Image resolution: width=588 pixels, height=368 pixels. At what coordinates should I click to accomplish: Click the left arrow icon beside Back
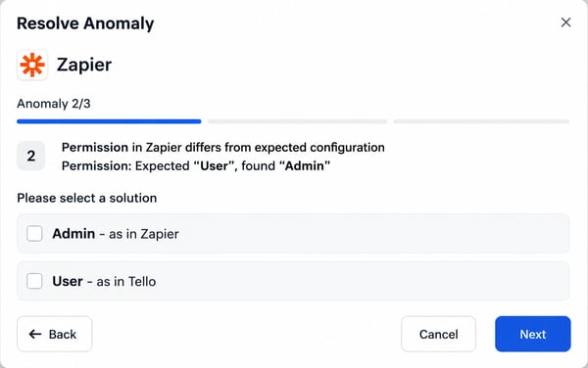coord(35,334)
